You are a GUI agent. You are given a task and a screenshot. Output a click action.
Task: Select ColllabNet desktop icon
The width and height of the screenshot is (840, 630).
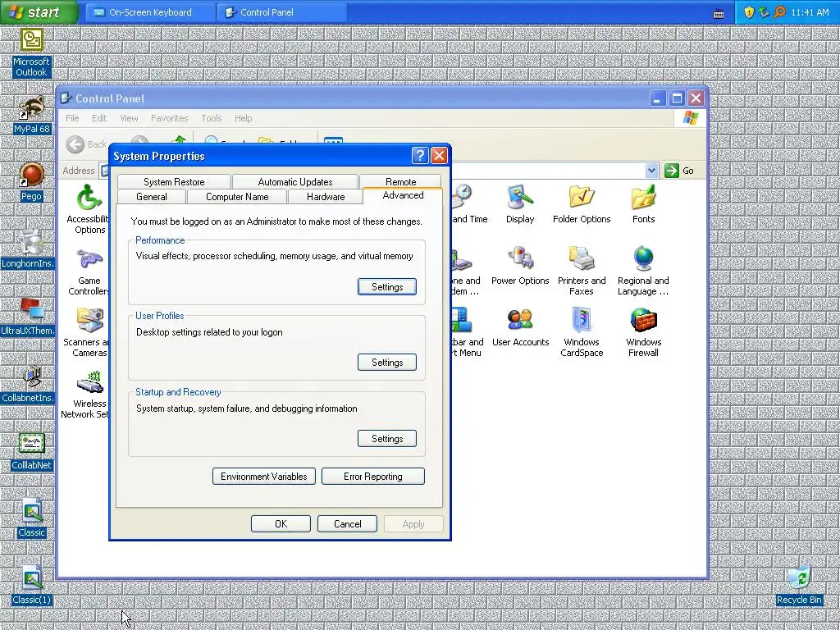32,451
